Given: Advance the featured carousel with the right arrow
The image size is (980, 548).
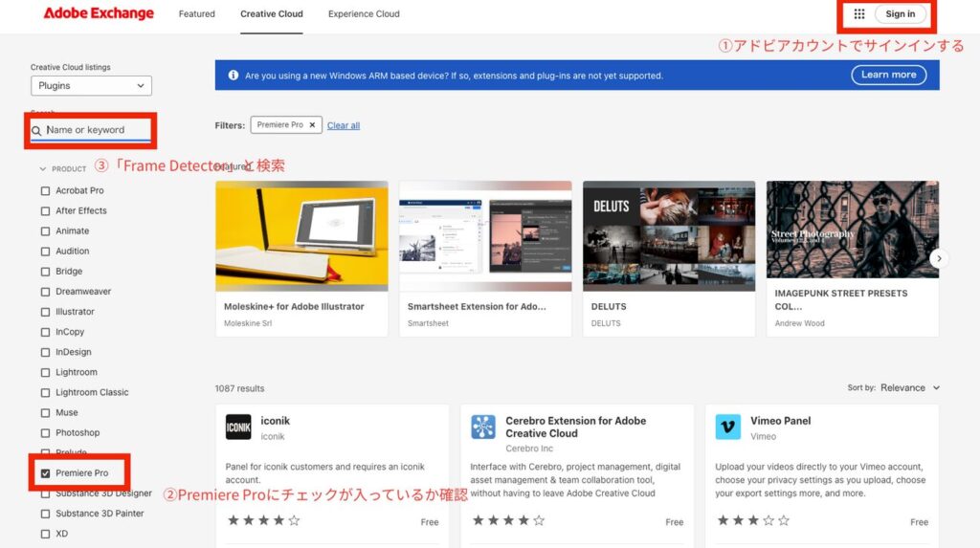Looking at the screenshot, I should pyautogui.click(x=939, y=258).
